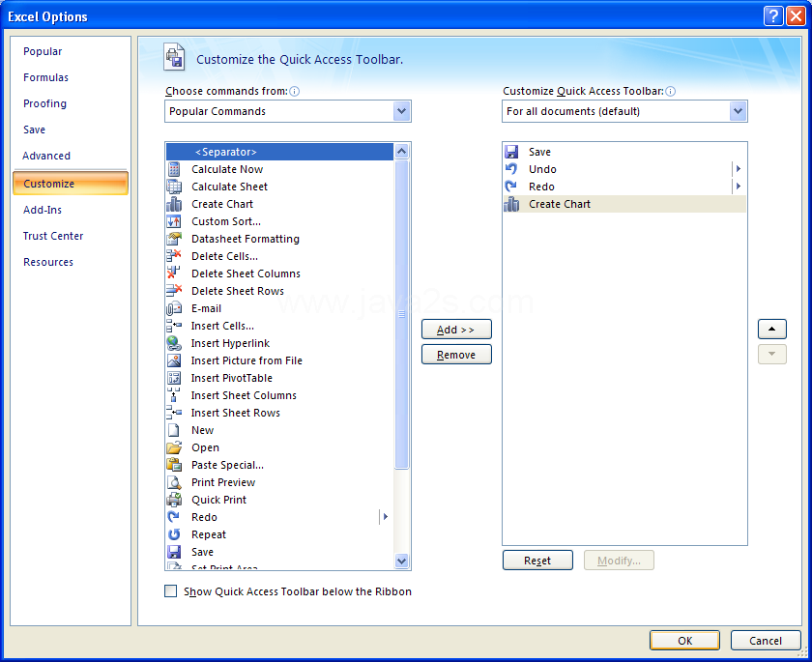Select "Paste Special..." command text
812x662 pixels.
[x=228, y=465]
